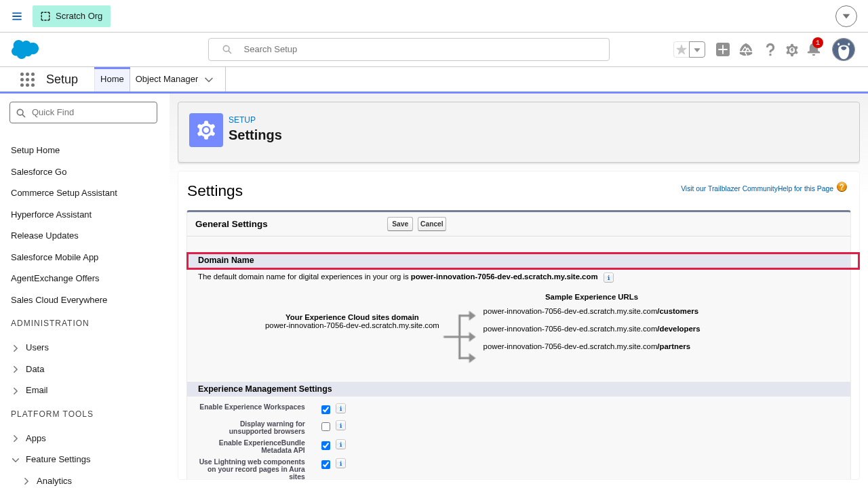Image resolution: width=868 pixels, height=488 pixels.
Task: Expand the Users tree node
Action: point(16,348)
